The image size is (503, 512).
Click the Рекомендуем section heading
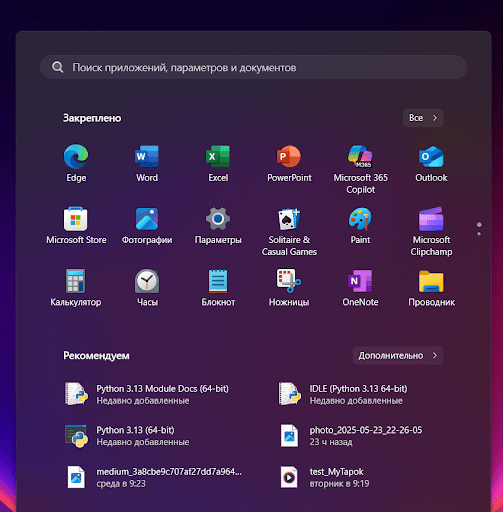[x=96, y=356]
